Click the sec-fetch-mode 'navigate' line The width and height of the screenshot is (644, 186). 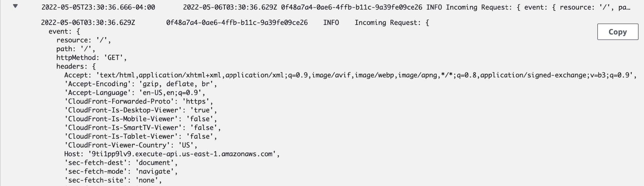[x=121, y=171]
